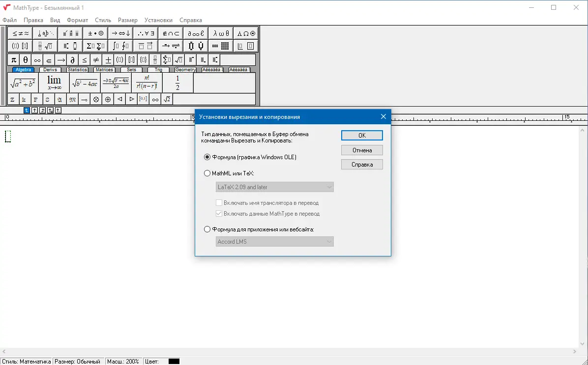Open the fraction and radical templates palette
Viewport: 588px width, 365px height.
click(45, 46)
